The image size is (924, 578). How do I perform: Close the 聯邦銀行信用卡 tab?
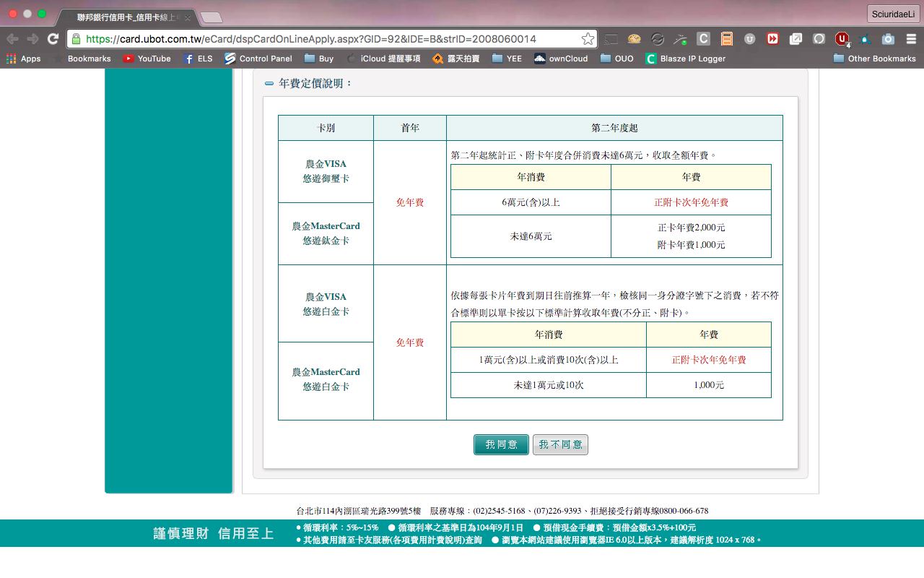click(188, 17)
